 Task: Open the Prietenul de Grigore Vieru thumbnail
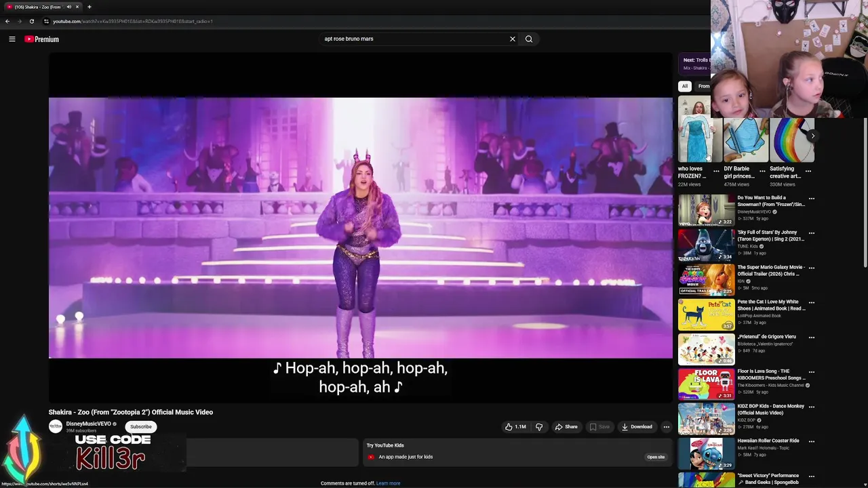click(706, 349)
